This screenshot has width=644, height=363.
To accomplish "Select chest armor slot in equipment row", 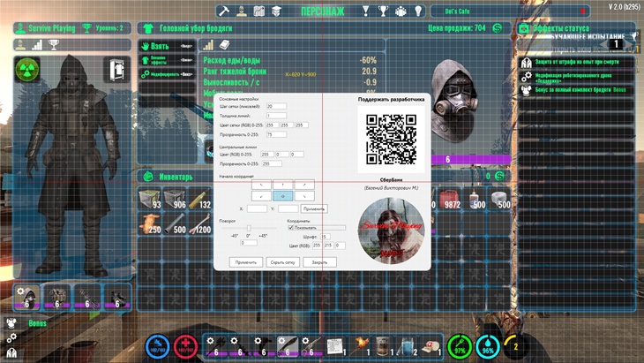I will click(57, 298).
